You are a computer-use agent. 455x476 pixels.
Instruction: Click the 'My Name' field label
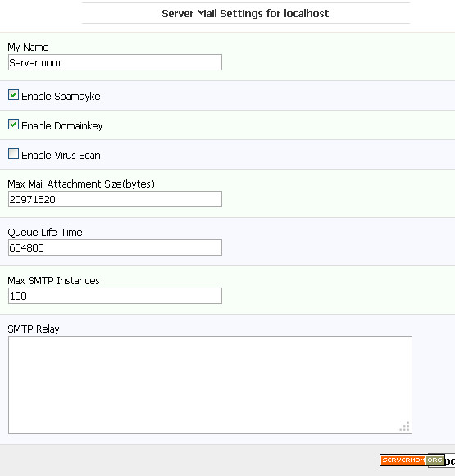tap(28, 48)
